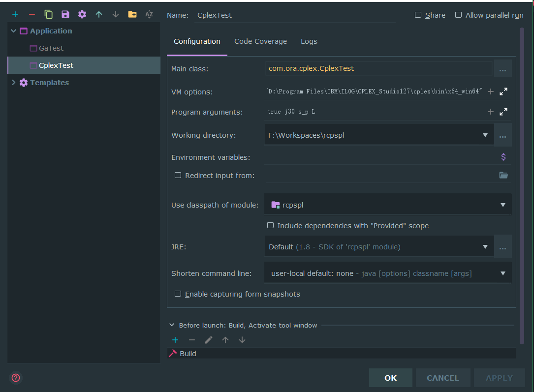
Task: Enable Include dependencies with Provided scope
Action: pos(270,225)
